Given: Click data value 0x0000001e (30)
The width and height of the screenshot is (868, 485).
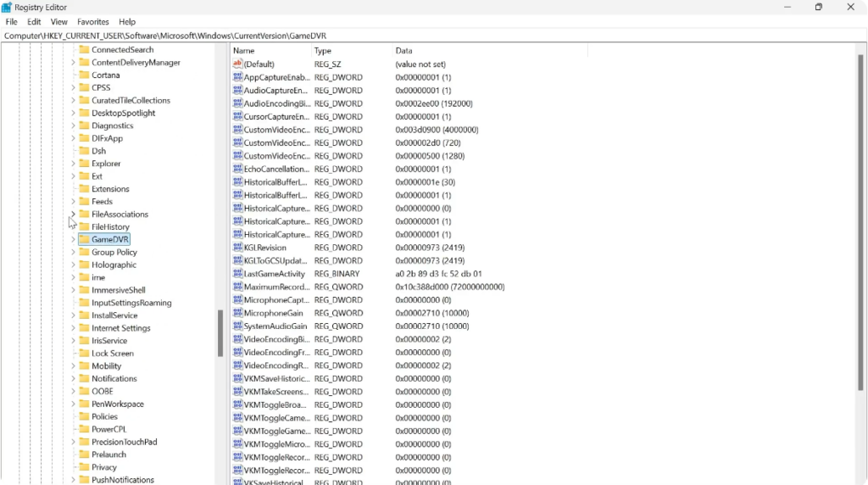Looking at the screenshot, I should point(426,182).
